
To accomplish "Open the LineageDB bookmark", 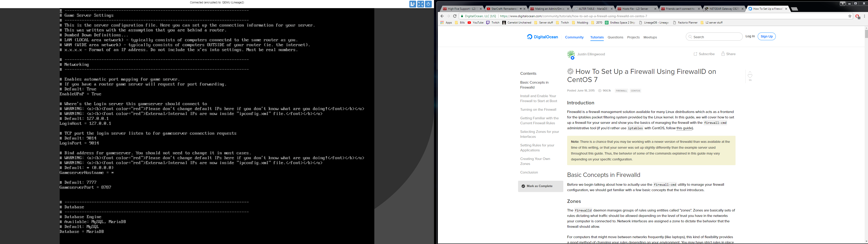I will pyautogui.click(x=654, y=23).
